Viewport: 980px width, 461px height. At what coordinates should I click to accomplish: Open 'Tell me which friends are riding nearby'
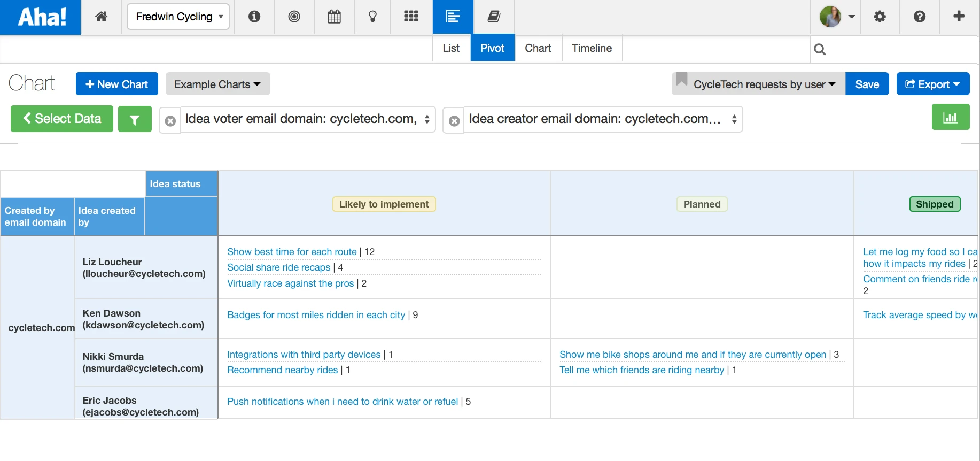click(x=642, y=370)
